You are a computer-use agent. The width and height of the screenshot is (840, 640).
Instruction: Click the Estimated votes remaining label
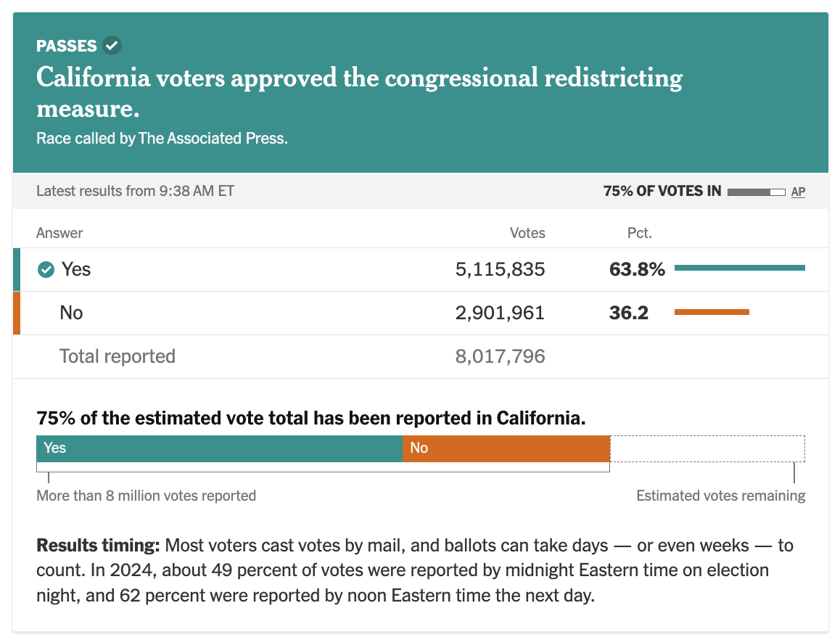pyautogui.click(x=720, y=496)
